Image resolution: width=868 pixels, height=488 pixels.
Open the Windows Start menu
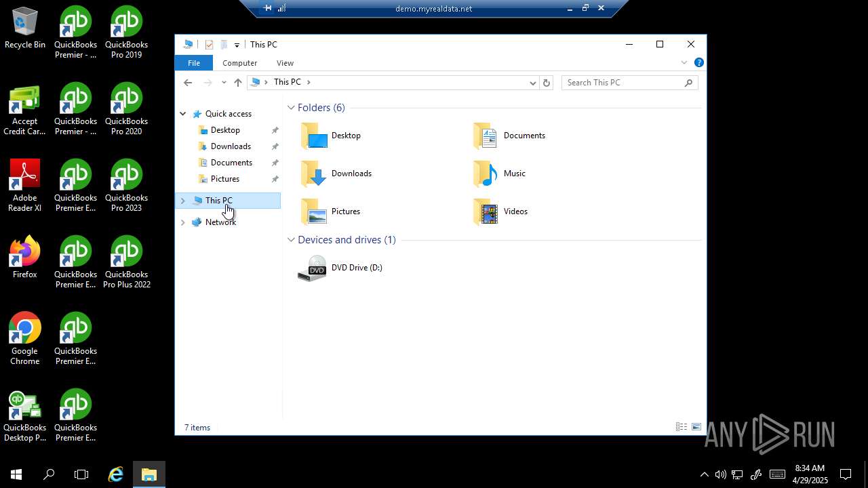[16, 474]
